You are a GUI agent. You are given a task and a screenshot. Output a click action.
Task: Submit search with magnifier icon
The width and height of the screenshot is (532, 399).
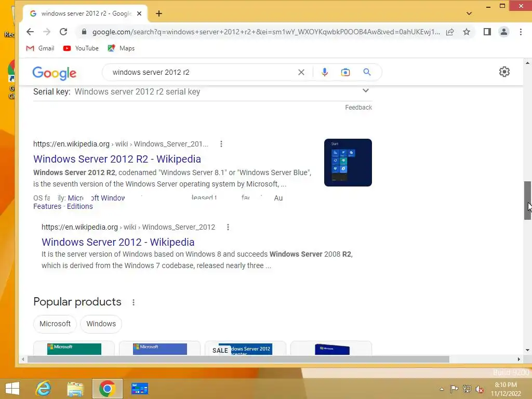[x=367, y=72]
